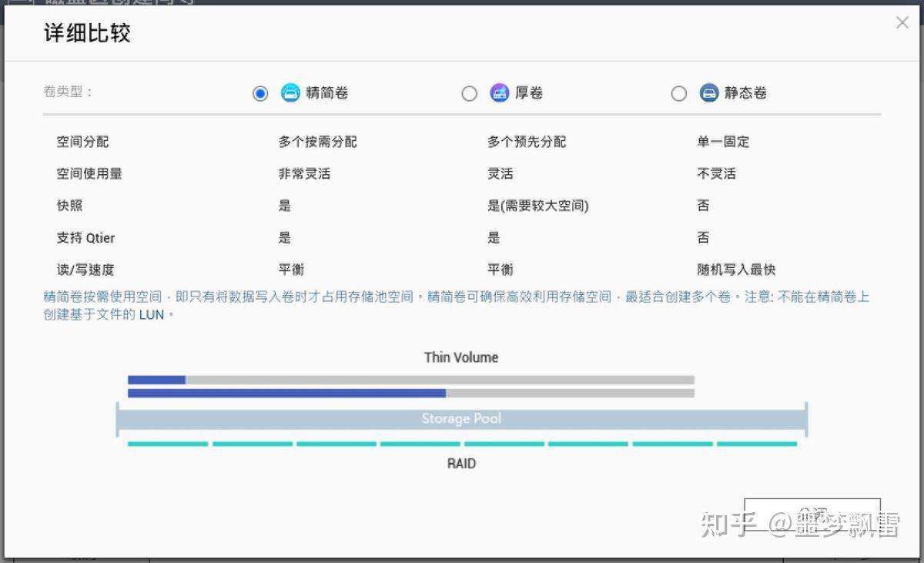Select the 厚卷 radio button
924x563 pixels.
[x=469, y=93]
